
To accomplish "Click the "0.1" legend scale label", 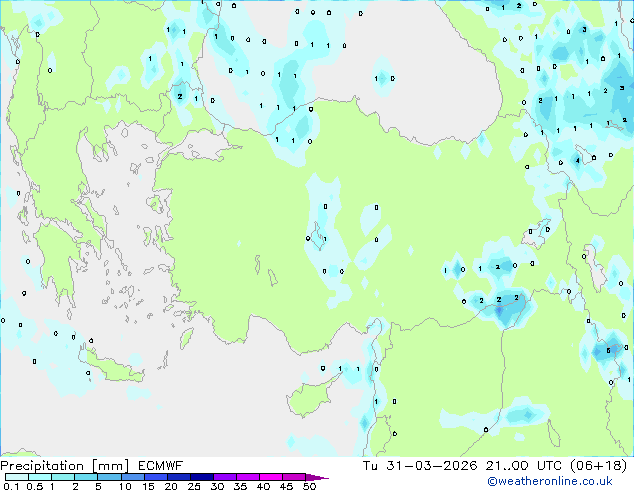I will (11, 486).
